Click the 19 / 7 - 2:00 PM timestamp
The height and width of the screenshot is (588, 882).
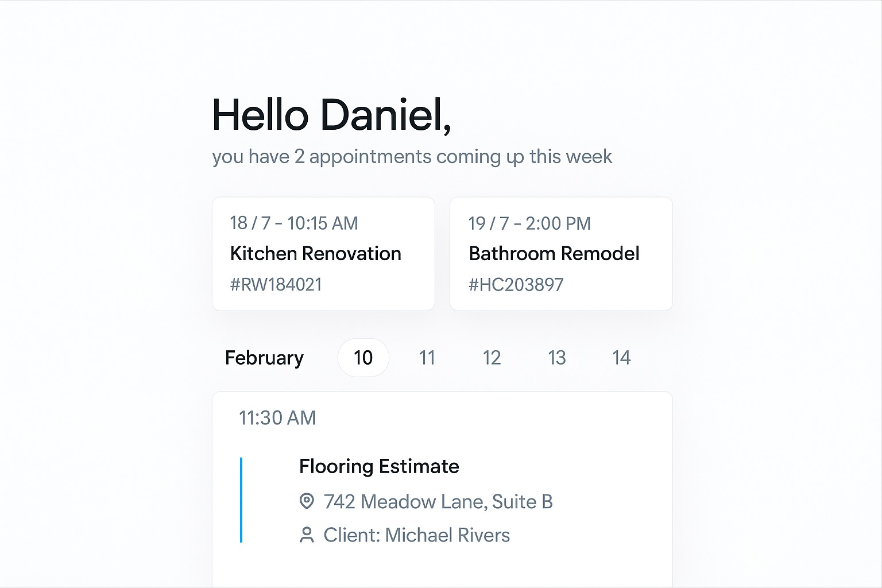pyautogui.click(x=529, y=223)
